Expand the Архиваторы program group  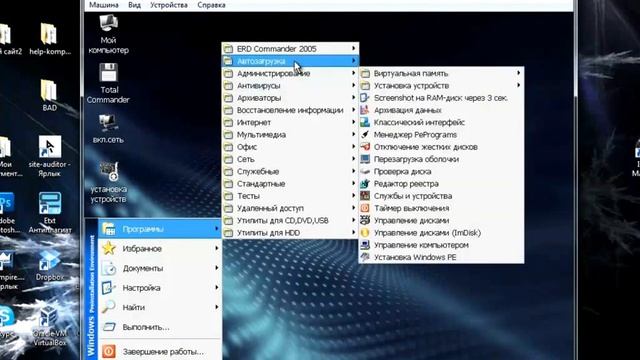click(x=290, y=98)
